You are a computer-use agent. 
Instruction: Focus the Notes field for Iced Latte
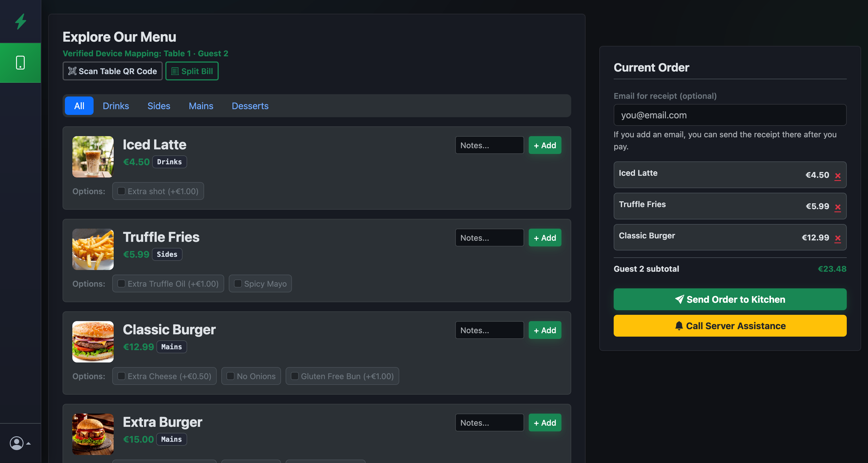[x=490, y=145]
